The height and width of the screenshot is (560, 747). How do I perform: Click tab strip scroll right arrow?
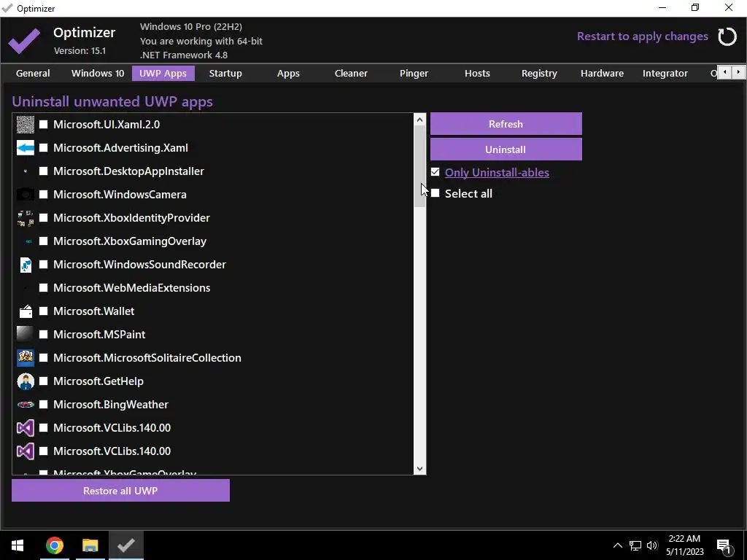738,72
